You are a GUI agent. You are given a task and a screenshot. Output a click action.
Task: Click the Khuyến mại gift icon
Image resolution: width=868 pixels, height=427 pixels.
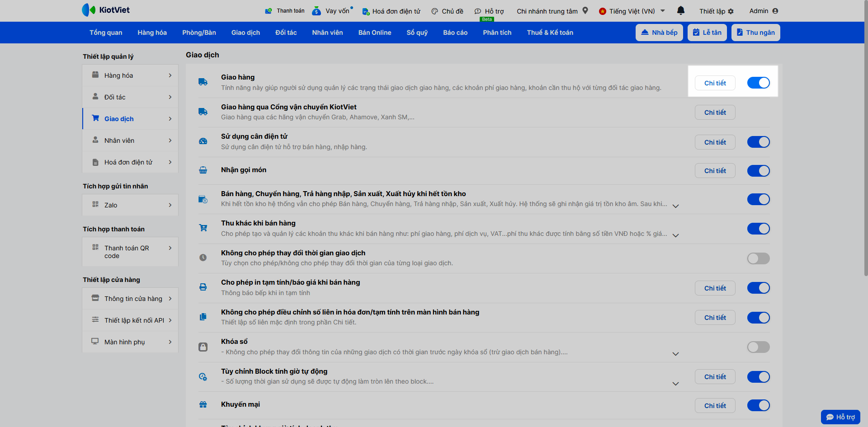[203, 404]
